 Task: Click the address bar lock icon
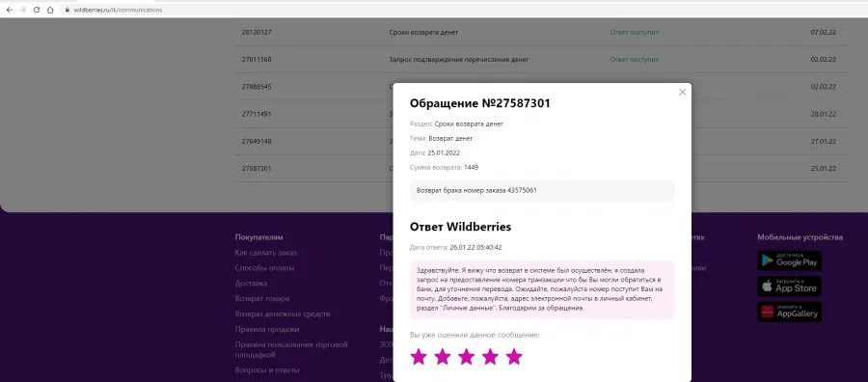point(67,10)
